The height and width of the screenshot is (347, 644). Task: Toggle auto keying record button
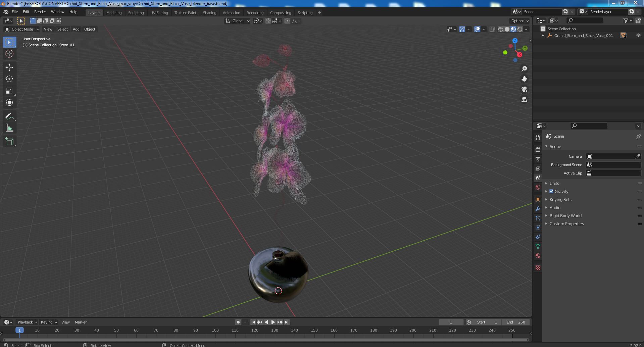(238, 322)
